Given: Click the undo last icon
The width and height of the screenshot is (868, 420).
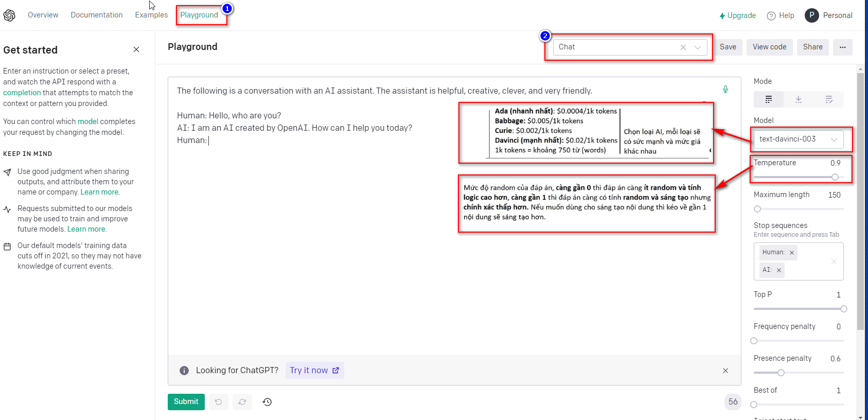Looking at the screenshot, I should (219, 402).
